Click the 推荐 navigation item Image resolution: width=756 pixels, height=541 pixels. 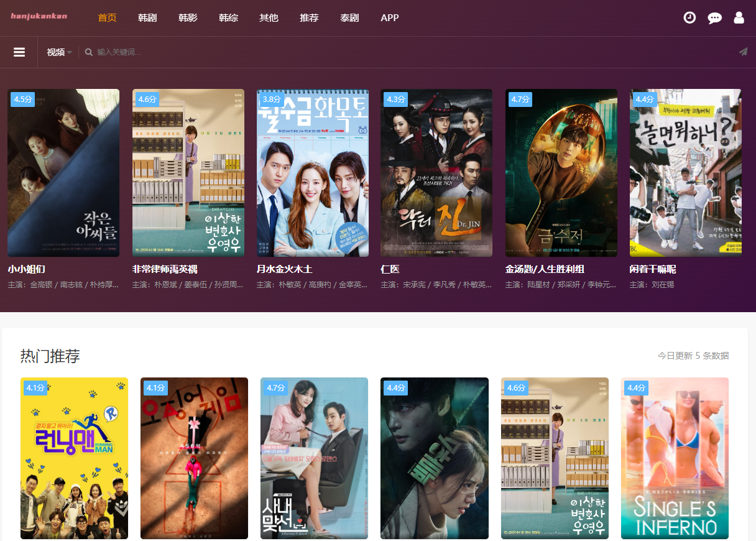[x=309, y=18]
